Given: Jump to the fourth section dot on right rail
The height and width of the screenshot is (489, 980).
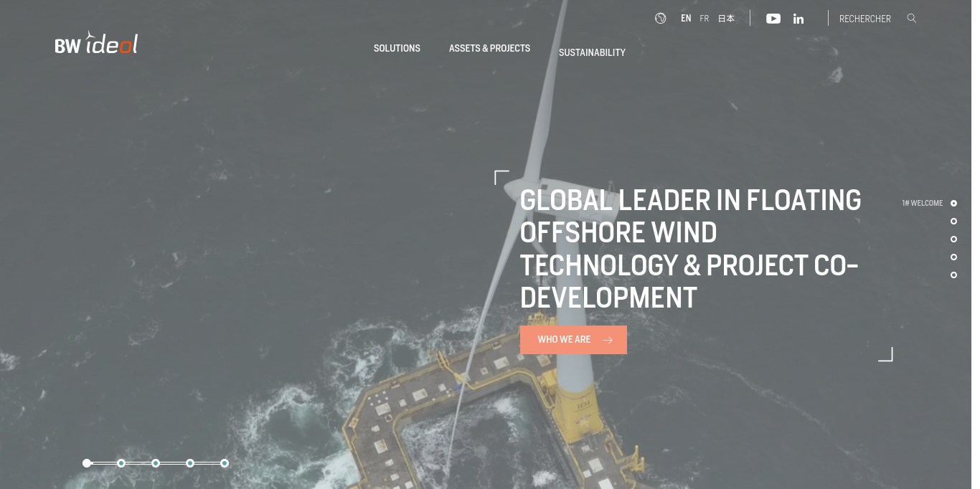Looking at the screenshot, I should (953, 257).
